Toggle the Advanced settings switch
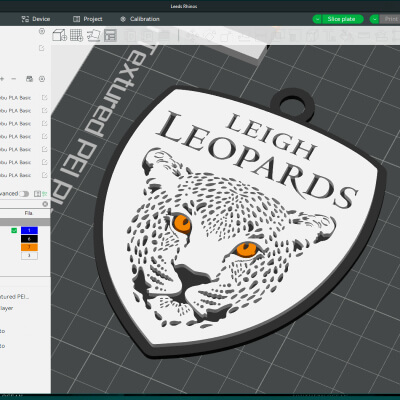 click(24, 194)
